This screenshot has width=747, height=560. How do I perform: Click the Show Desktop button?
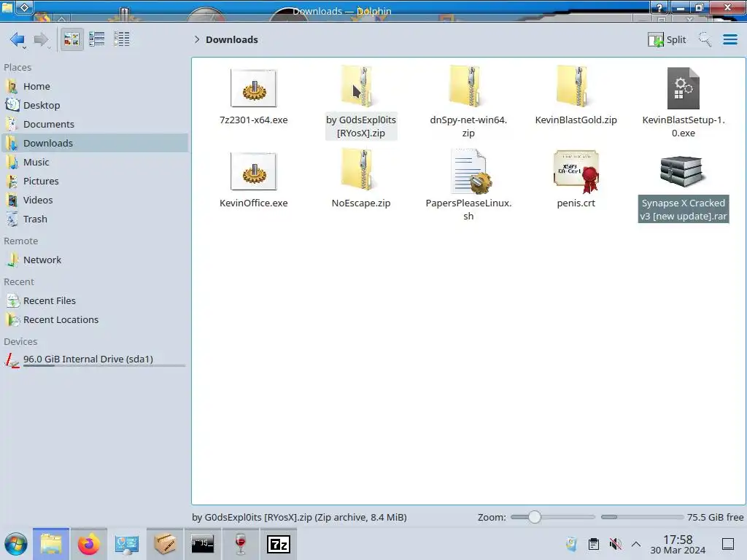pyautogui.click(x=728, y=544)
